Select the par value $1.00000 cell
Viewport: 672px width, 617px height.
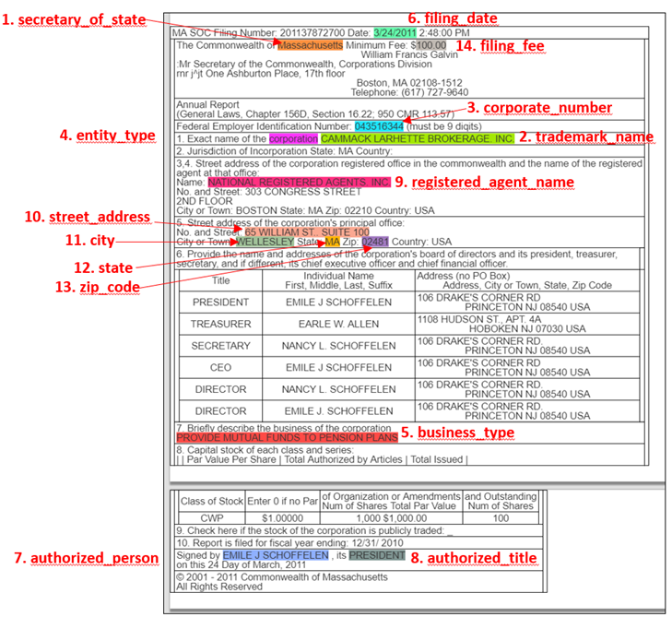click(x=282, y=518)
